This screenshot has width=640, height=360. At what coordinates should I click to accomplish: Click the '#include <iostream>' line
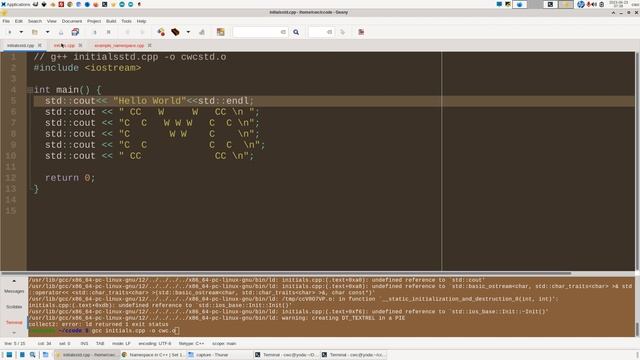click(x=87, y=68)
